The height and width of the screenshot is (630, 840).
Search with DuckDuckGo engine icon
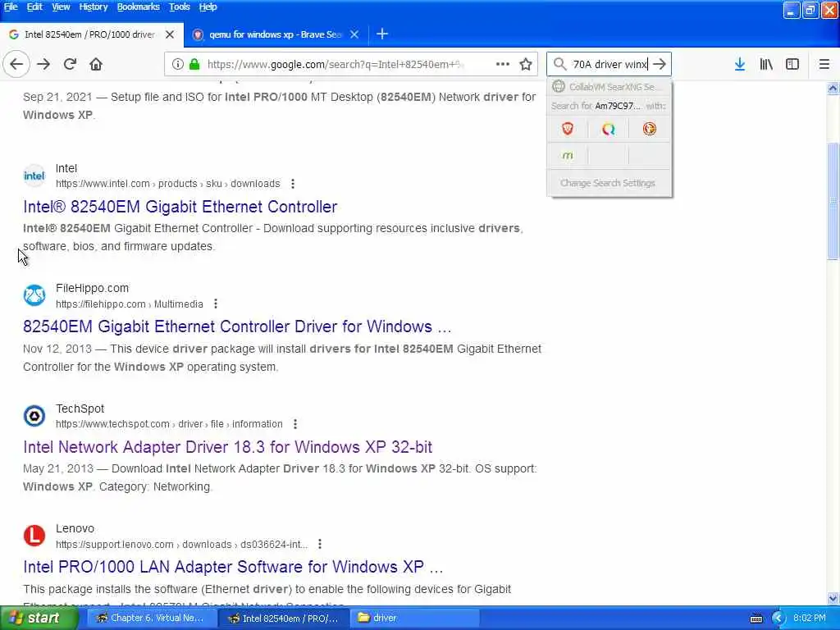click(x=650, y=129)
